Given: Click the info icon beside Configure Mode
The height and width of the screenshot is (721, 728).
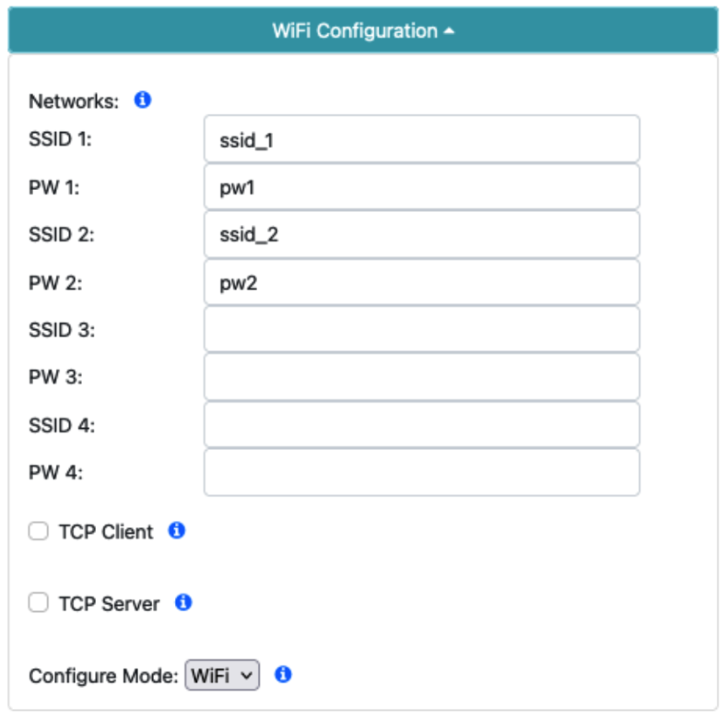Looking at the screenshot, I should pos(284,675).
